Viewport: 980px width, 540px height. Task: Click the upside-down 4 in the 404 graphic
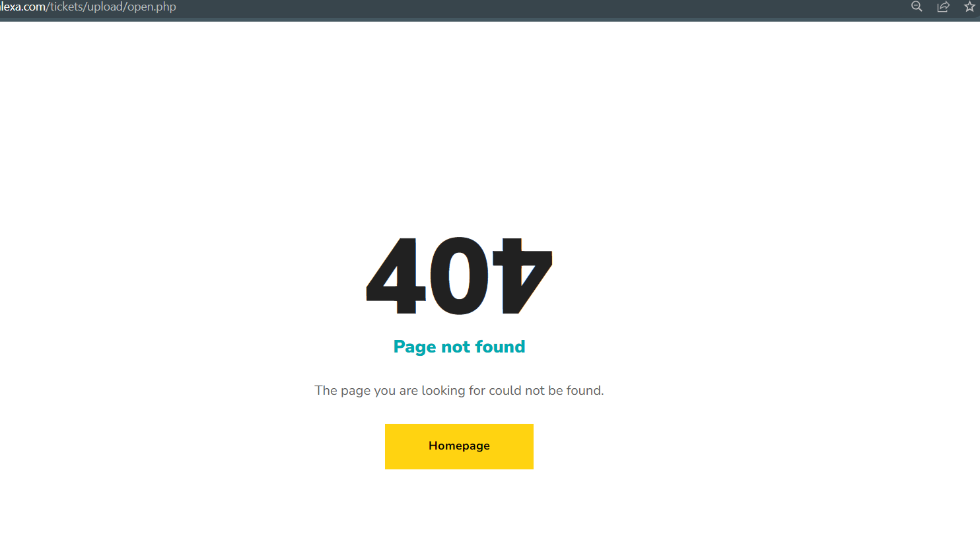[x=522, y=276]
